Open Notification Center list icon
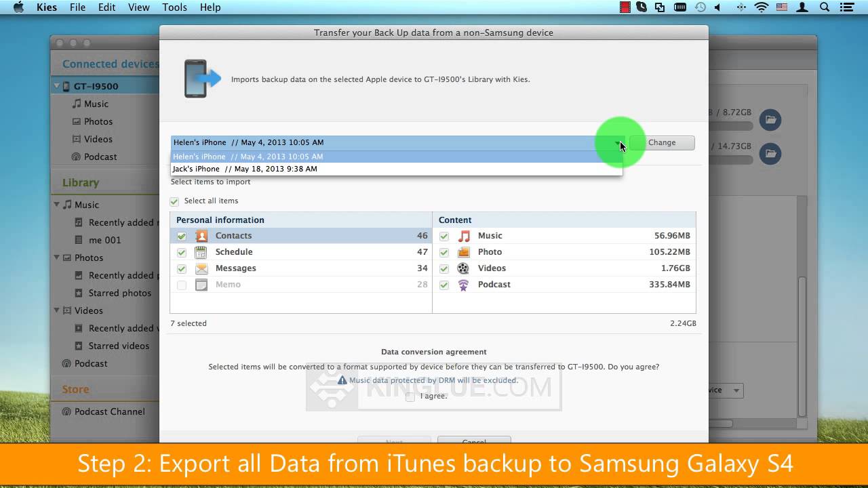The image size is (868, 488). (846, 7)
